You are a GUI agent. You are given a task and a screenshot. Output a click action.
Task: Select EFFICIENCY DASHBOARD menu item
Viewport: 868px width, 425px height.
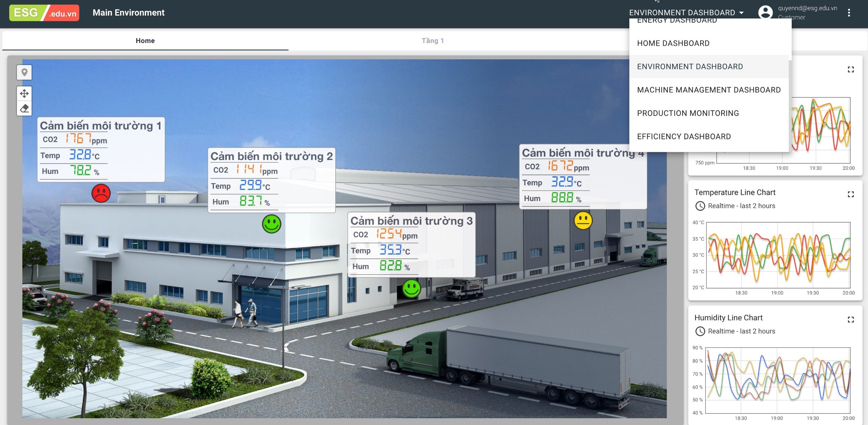click(684, 137)
